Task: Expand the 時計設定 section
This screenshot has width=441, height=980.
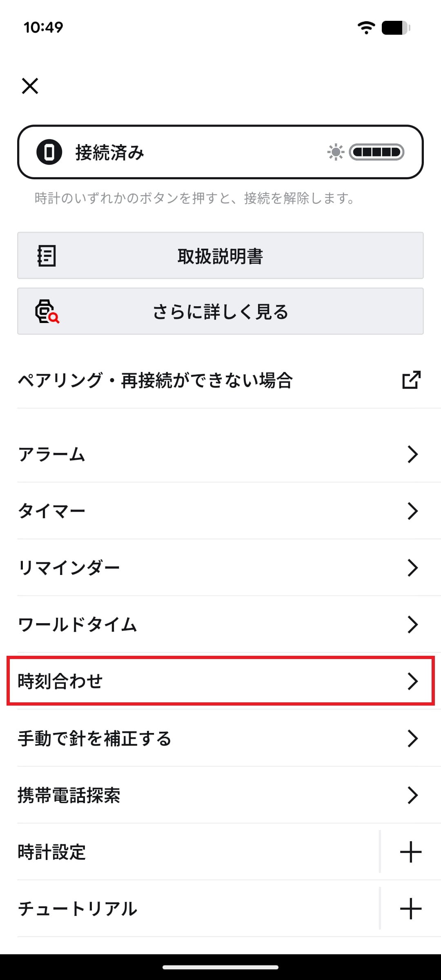Action: (411, 852)
